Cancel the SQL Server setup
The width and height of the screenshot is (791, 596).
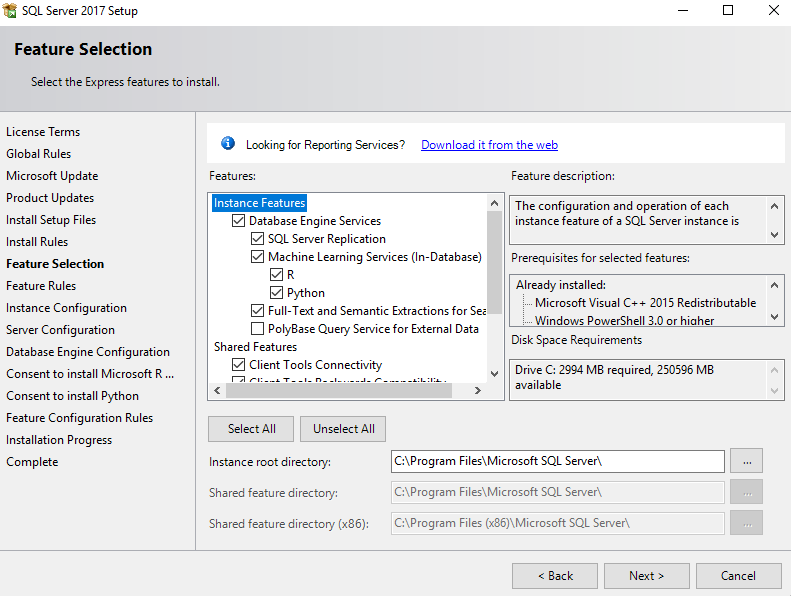[x=739, y=576]
